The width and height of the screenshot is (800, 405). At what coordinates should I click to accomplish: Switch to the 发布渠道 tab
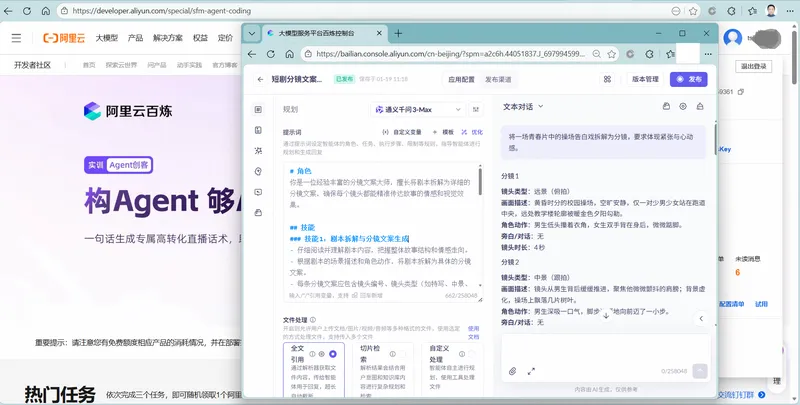pos(498,80)
